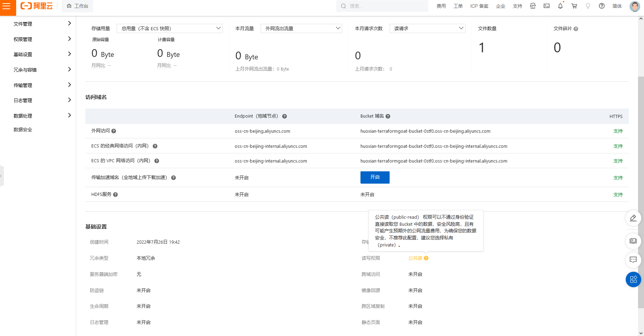Screen dimensions: 644x336
Task: Click help icon beside 传输加速域名
Action: click(174, 178)
